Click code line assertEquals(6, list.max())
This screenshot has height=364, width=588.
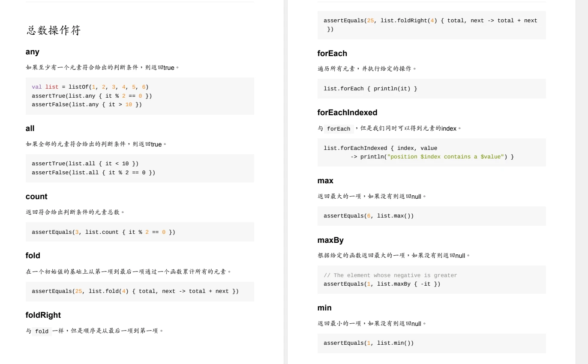(369, 216)
